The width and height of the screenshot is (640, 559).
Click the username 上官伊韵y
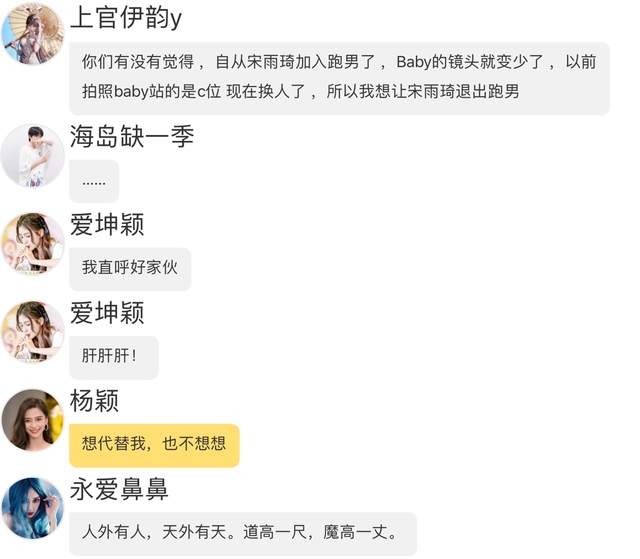coord(126,17)
